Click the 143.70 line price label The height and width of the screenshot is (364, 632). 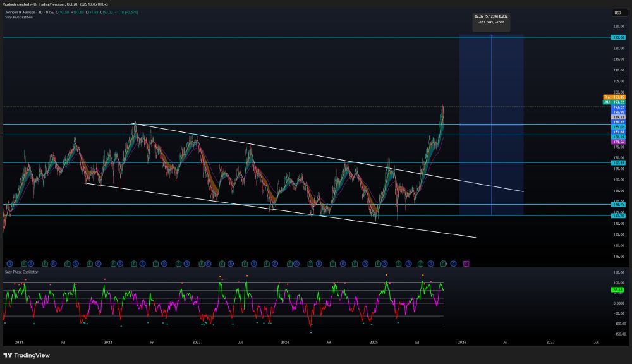(x=618, y=215)
